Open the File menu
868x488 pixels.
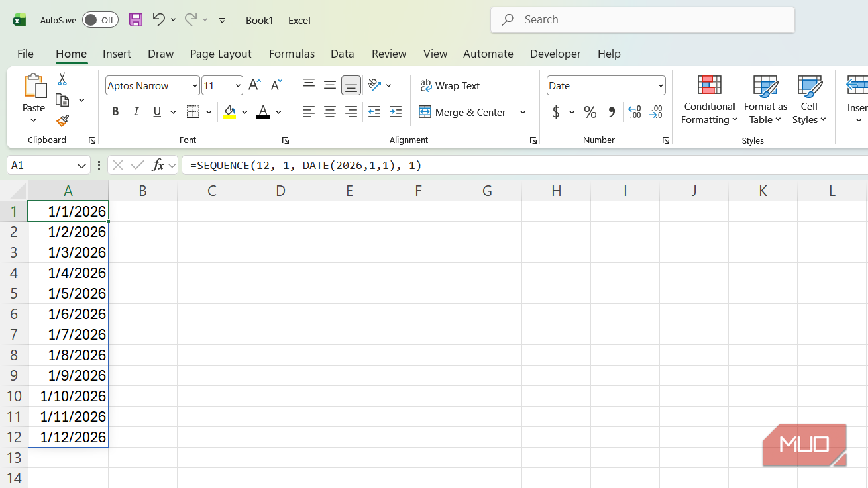click(x=25, y=54)
